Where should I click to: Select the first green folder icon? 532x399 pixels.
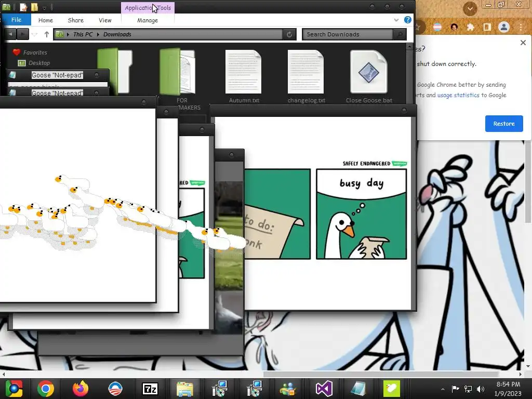[x=115, y=71]
